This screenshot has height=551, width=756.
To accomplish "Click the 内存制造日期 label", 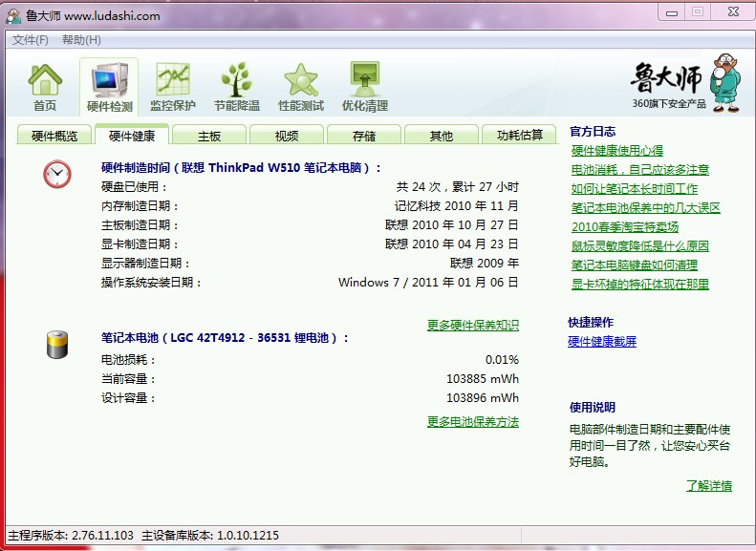I will [x=140, y=206].
